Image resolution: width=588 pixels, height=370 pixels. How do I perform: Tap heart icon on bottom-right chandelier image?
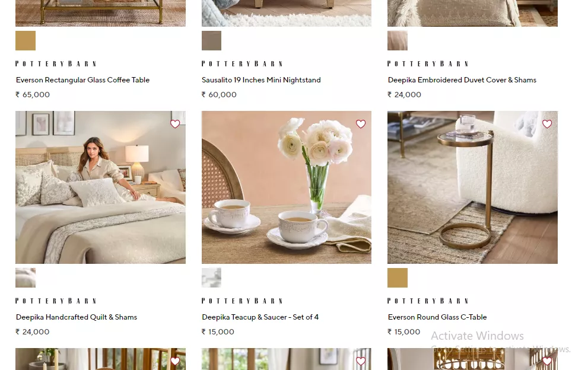[547, 361]
